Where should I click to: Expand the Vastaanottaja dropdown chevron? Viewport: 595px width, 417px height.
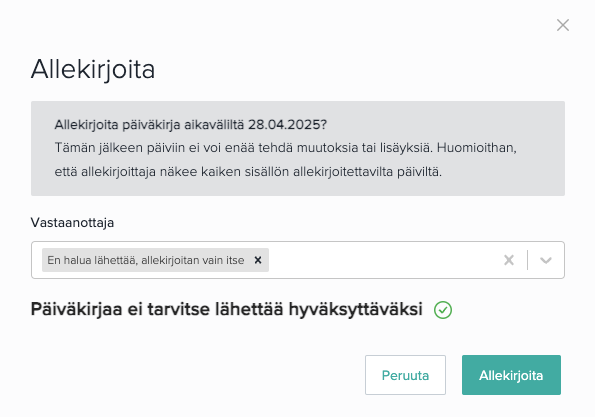click(546, 260)
